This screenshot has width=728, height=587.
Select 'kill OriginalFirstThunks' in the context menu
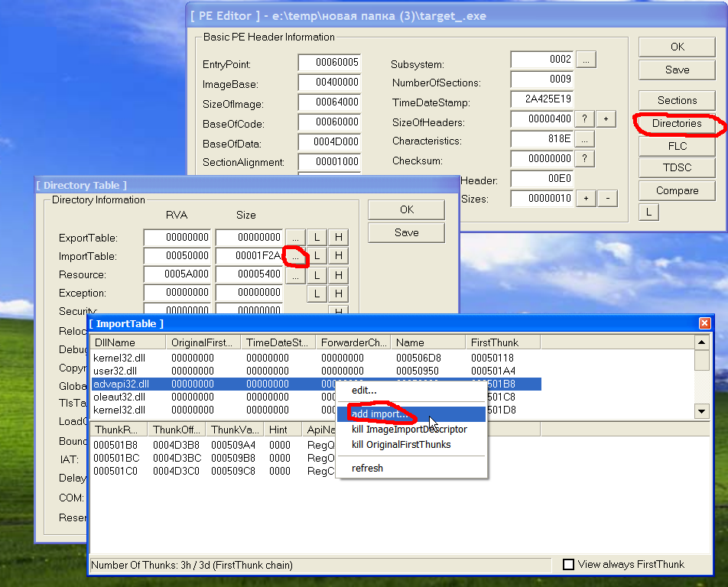point(401,444)
